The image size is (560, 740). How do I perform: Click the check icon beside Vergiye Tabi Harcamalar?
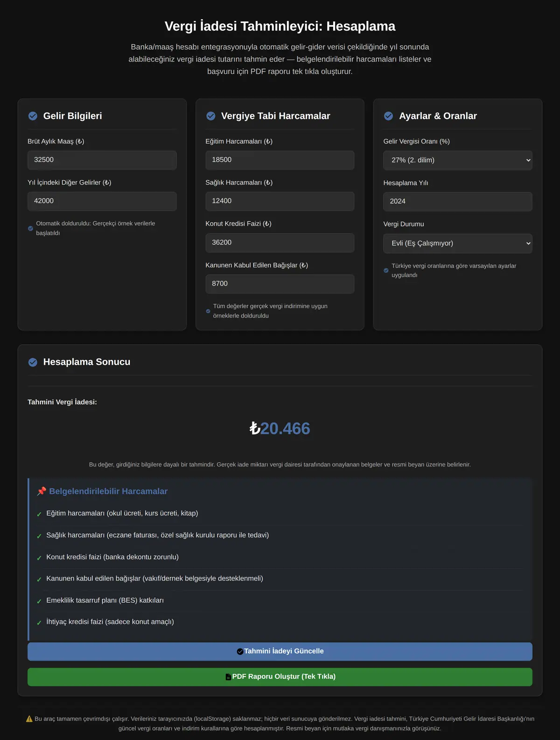pyautogui.click(x=211, y=116)
